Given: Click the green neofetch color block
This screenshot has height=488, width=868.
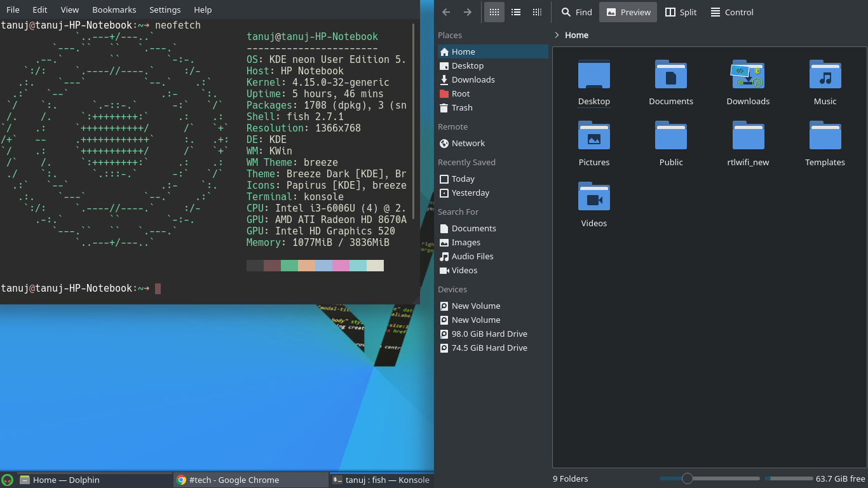Looking at the screenshot, I should click(289, 266).
